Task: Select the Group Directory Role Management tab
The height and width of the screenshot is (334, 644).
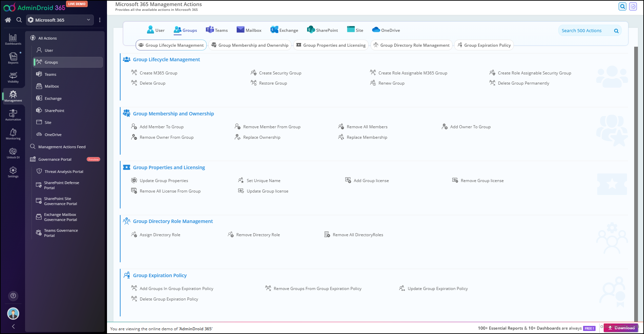Action: [x=411, y=45]
